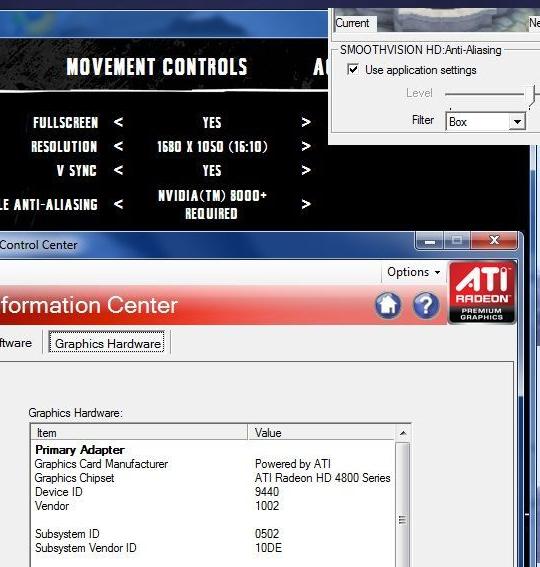
Task: Click the left arrow beside V Sync
Action: coord(118,170)
